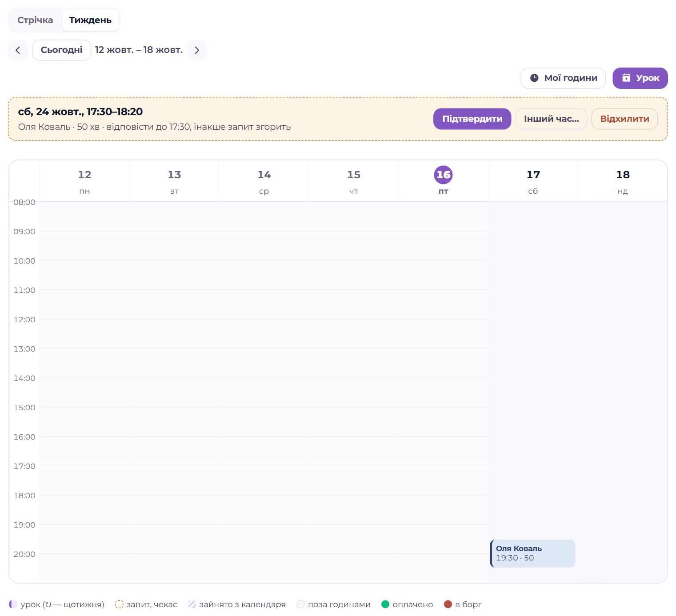Select day 17 сб column header
Viewport: 676px width, 616px height.
(533, 181)
